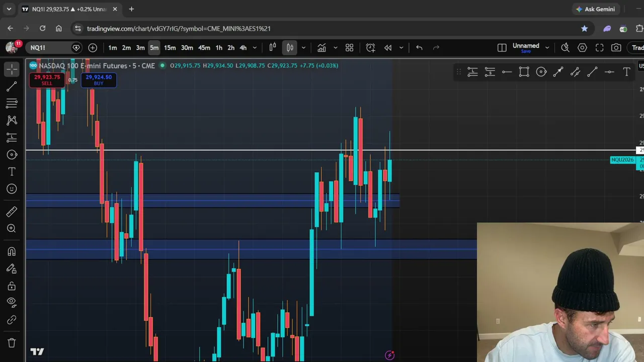Undo the last chart action
The image size is (644, 362).
coord(419,48)
